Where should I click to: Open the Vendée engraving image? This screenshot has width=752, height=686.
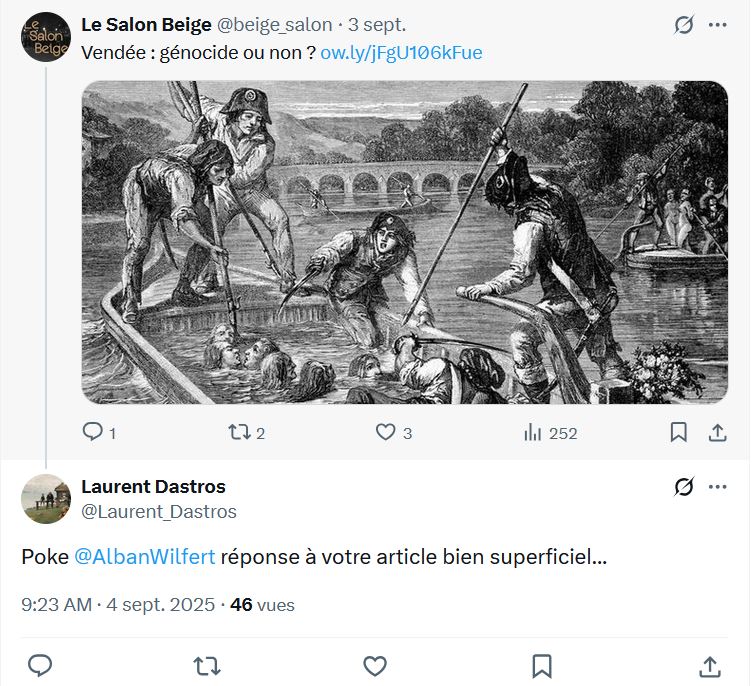[x=404, y=242]
